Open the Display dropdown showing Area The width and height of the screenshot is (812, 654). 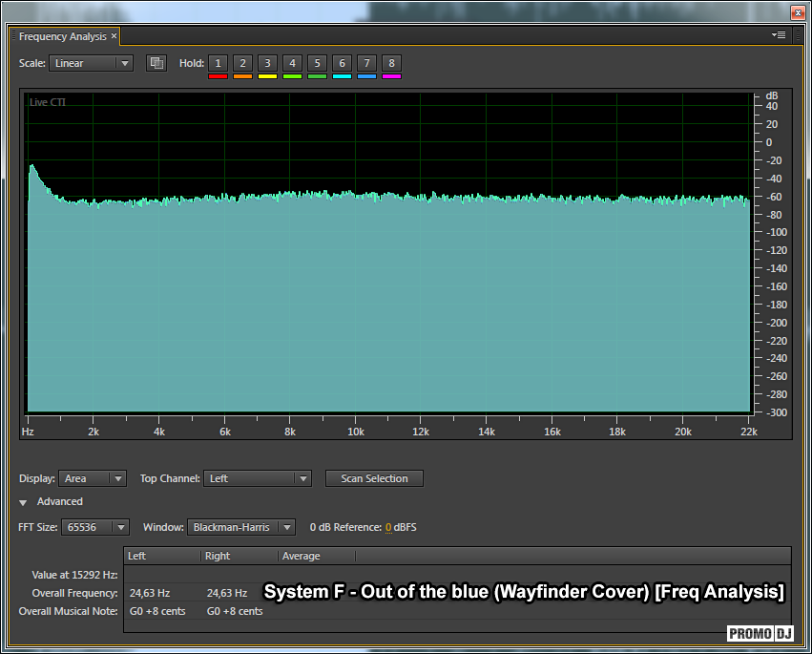click(x=93, y=478)
